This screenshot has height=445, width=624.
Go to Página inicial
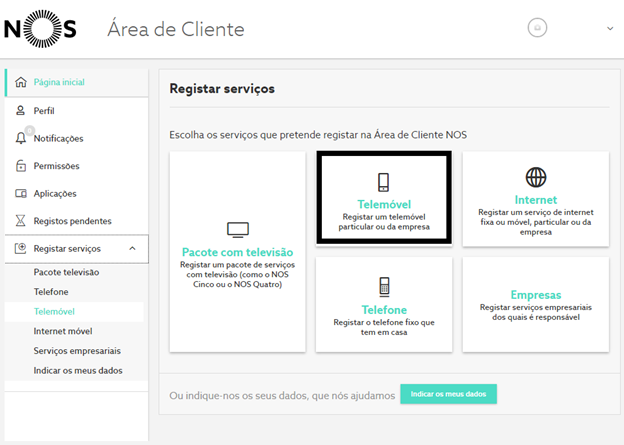click(x=59, y=82)
